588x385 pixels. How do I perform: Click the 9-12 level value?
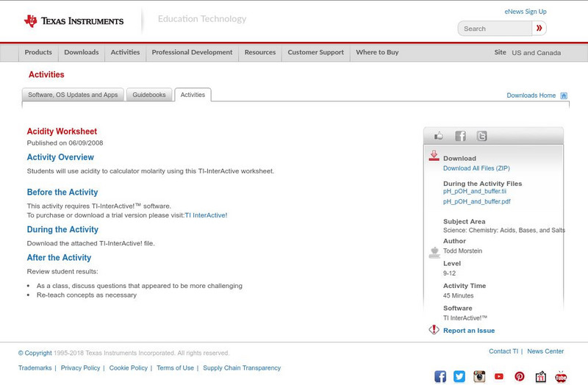point(449,273)
